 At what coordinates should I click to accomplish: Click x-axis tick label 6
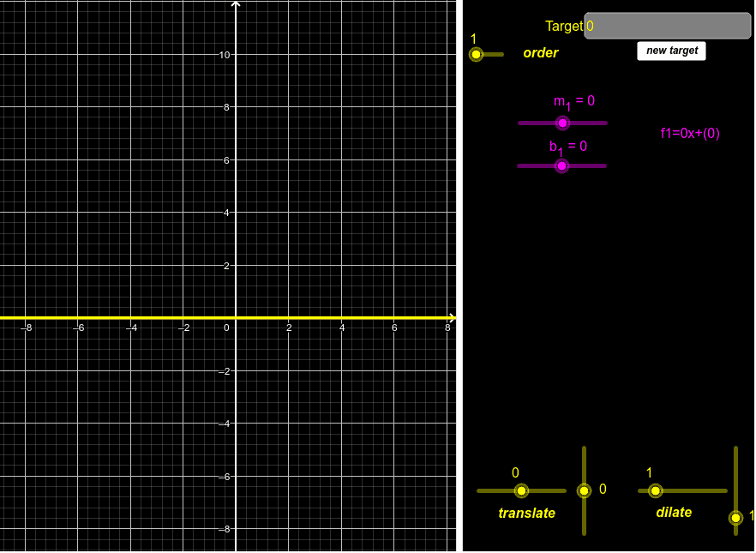394,328
